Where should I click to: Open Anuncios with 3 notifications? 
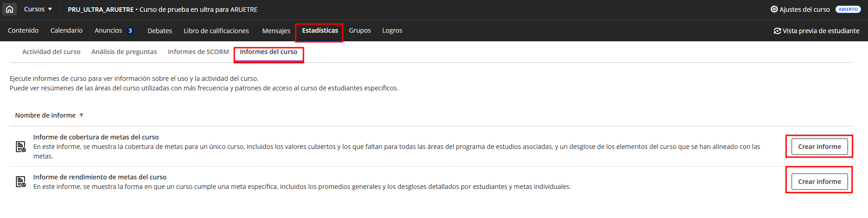click(x=114, y=30)
